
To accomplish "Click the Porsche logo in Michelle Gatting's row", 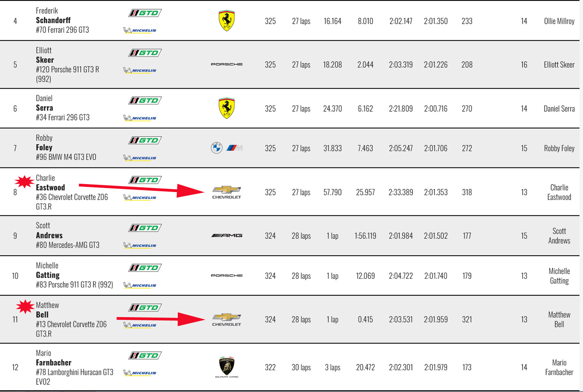I will tap(227, 276).
